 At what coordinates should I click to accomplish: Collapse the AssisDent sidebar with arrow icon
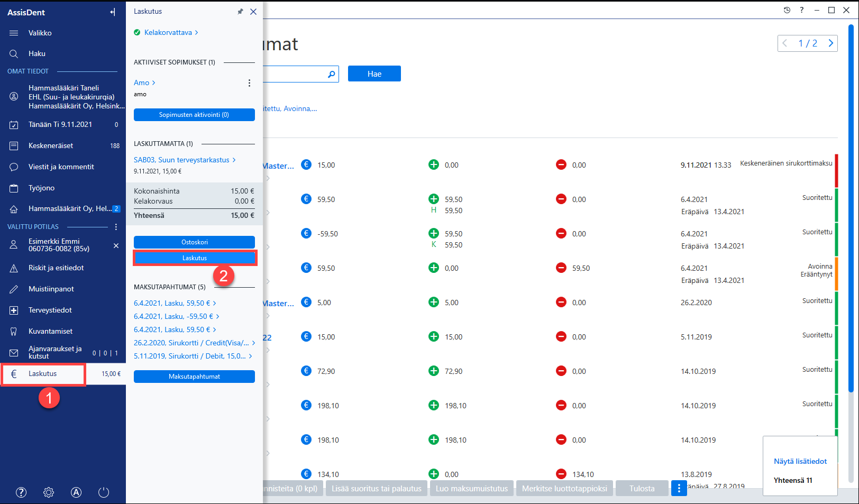coord(113,12)
